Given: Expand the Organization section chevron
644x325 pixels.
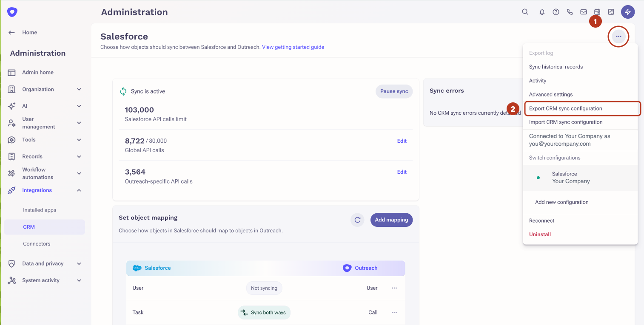Looking at the screenshot, I should pyautogui.click(x=79, y=89).
